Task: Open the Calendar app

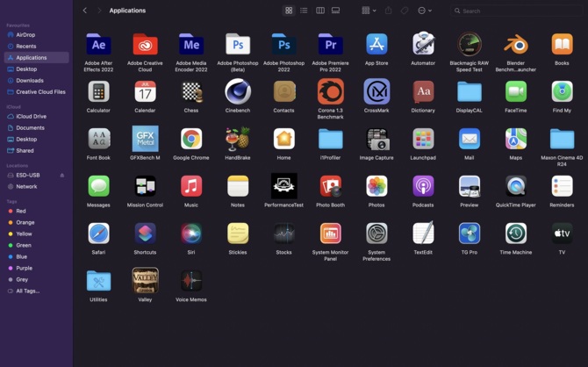Action: [145, 91]
